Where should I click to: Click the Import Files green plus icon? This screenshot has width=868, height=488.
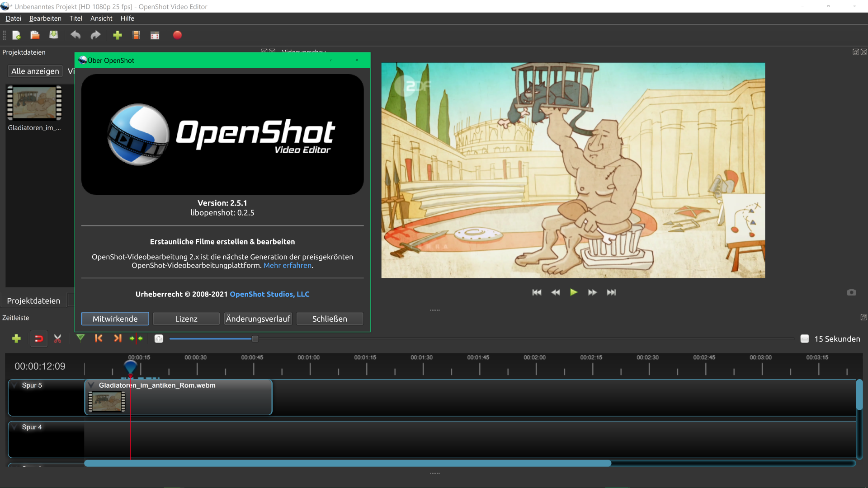(117, 35)
